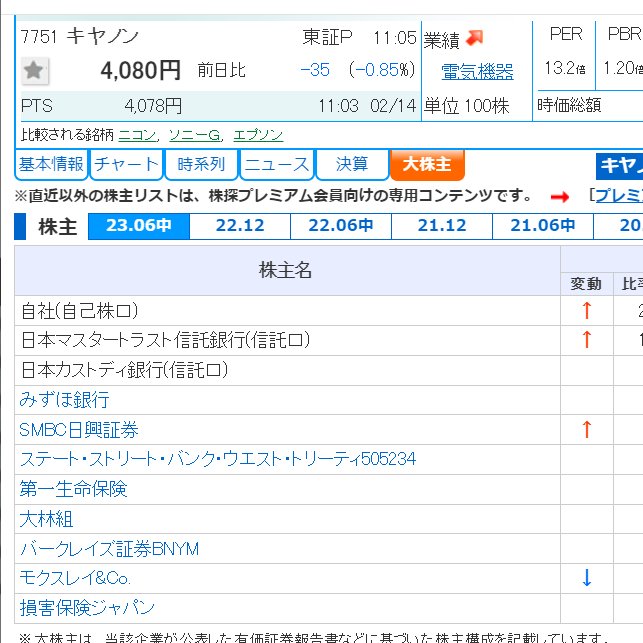Open the 基本情報 tab
Image resolution: width=643 pixels, height=643 pixels.
click(51, 164)
